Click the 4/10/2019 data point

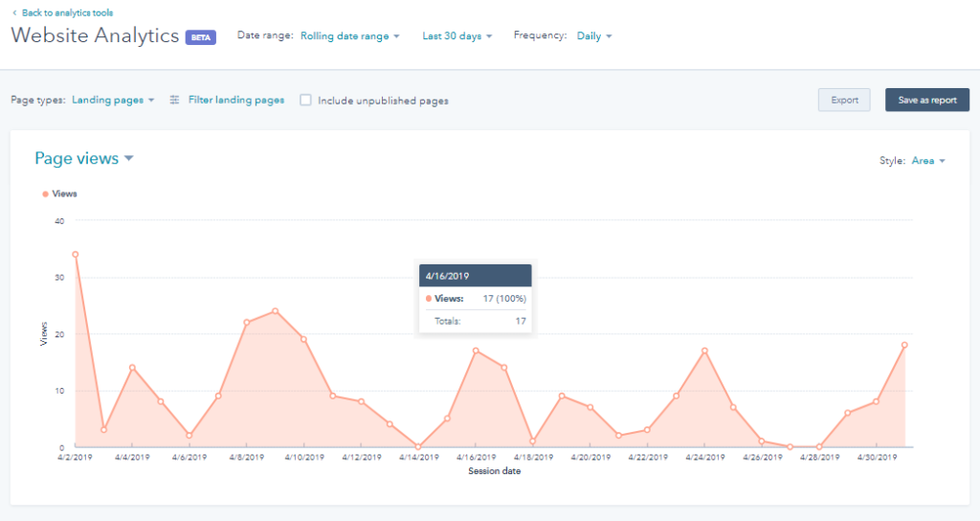point(303,340)
